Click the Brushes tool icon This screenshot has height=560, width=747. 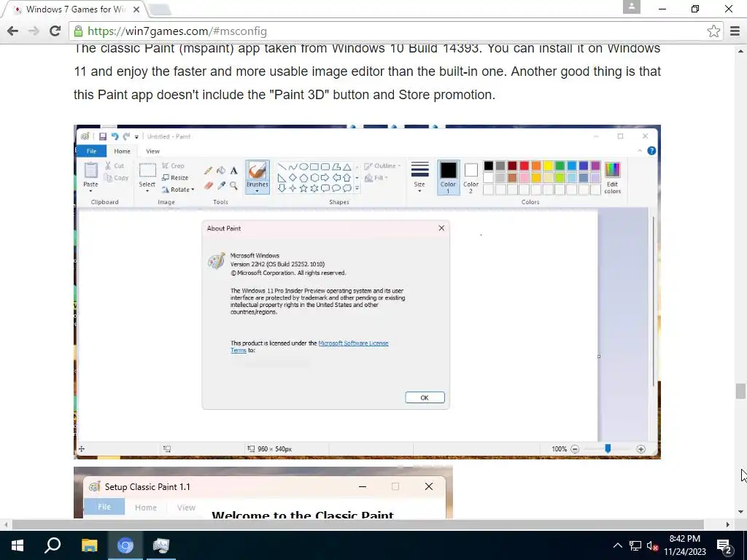(258, 171)
